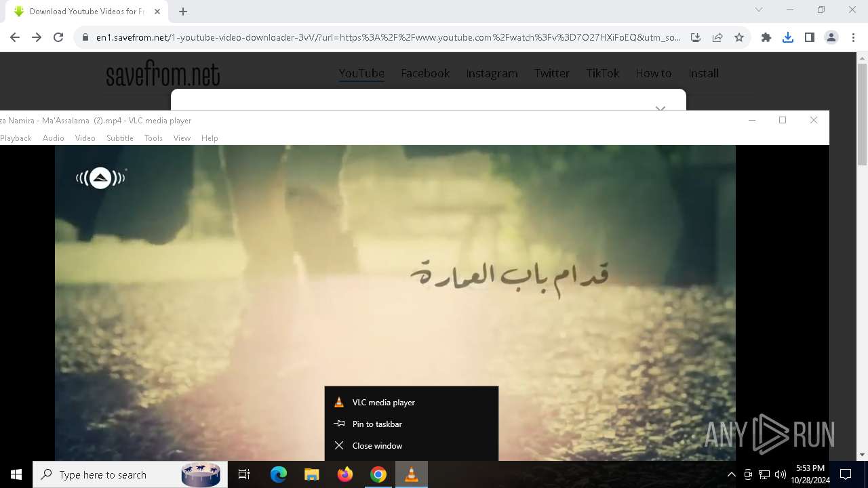Screen dimensions: 868x488
Task: Open Task View on taskbar
Action: pos(244,474)
